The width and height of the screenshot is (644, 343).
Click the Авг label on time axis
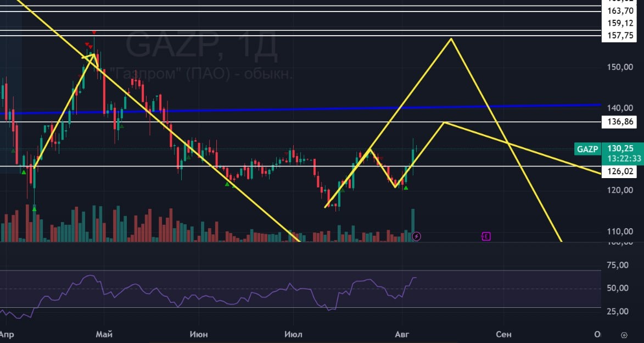[x=402, y=334]
